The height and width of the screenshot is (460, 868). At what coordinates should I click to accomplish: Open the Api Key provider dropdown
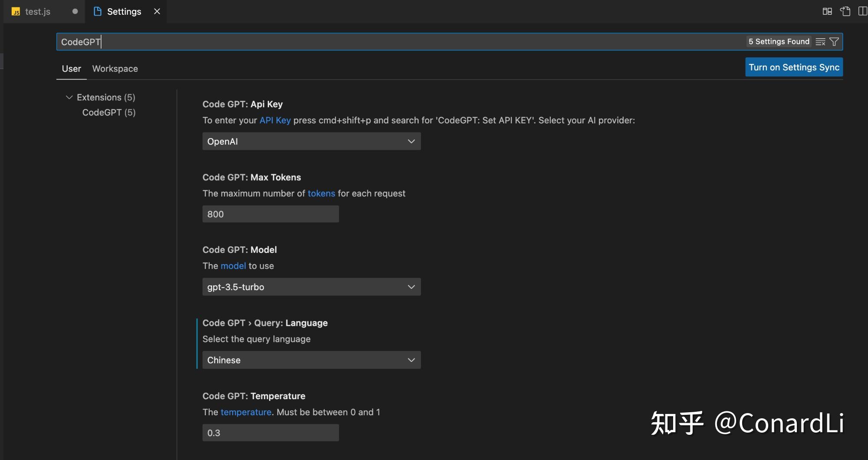click(311, 141)
